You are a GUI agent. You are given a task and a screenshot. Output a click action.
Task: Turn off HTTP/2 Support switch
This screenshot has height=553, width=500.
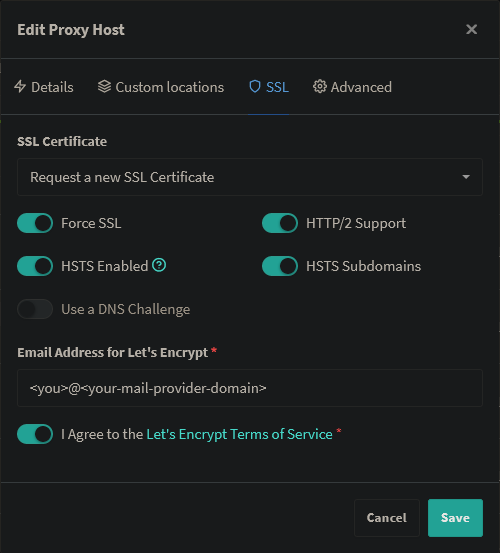click(x=280, y=223)
